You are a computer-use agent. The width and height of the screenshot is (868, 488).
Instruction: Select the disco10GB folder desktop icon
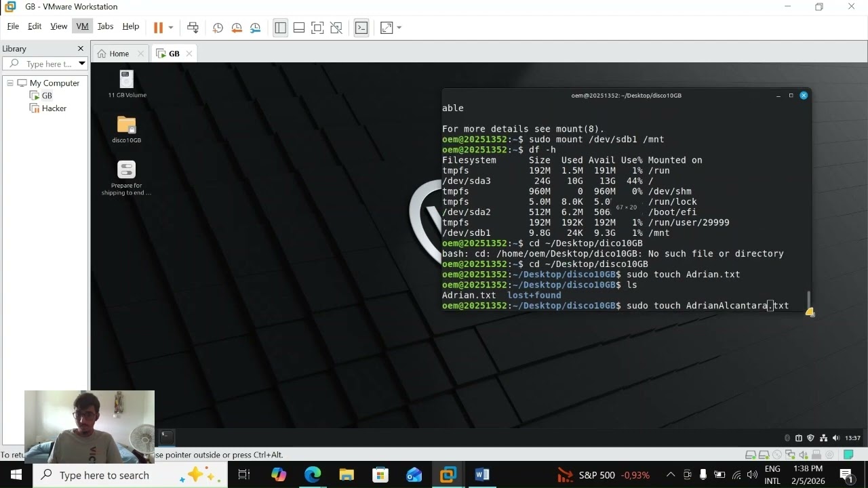coord(127,129)
